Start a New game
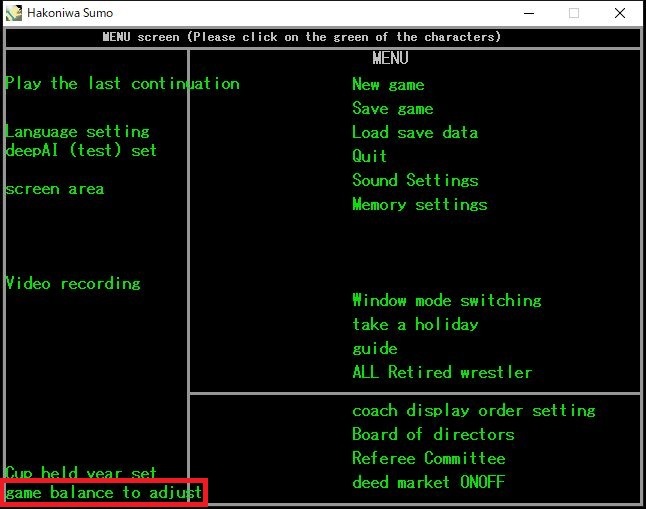 [x=389, y=84]
